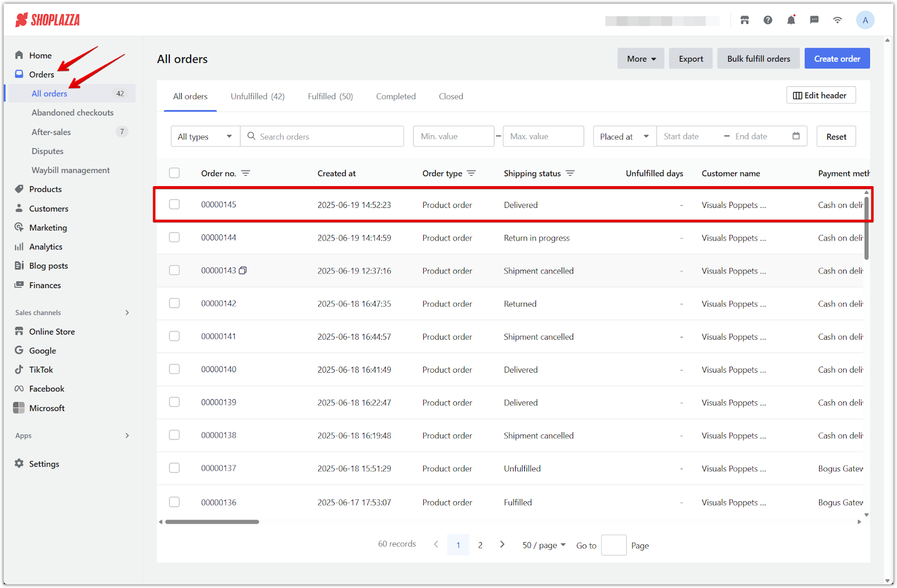
Task: Click the Reset button
Action: tap(836, 136)
